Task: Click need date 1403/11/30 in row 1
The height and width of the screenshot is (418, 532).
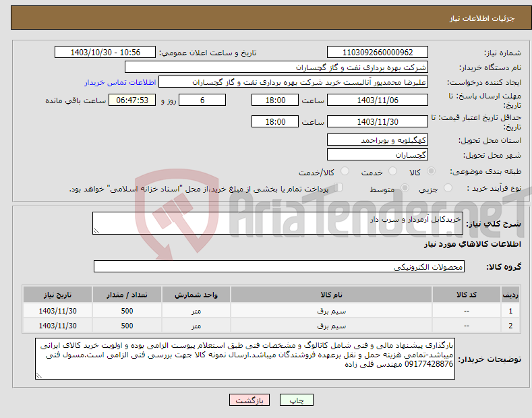Action: pyautogui.click(x=57, y=311)
